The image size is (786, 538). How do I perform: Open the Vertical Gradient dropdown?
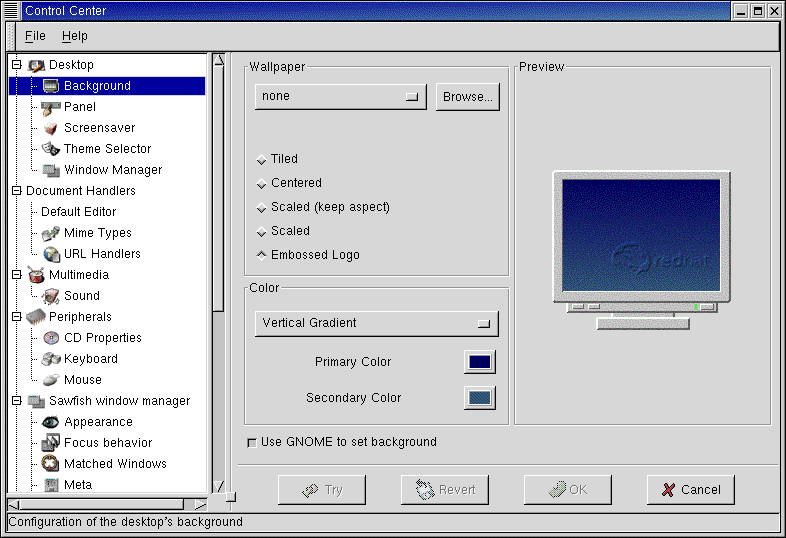376,323
